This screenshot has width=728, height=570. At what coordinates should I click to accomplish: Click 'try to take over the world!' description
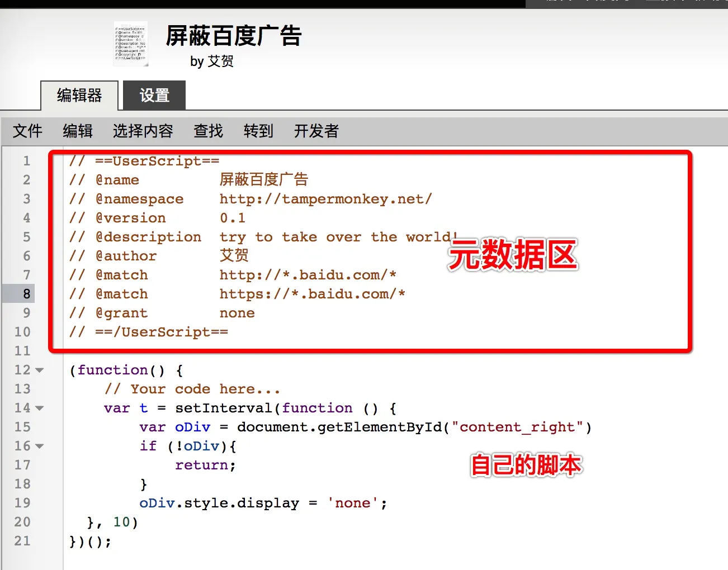pos(339,237)
